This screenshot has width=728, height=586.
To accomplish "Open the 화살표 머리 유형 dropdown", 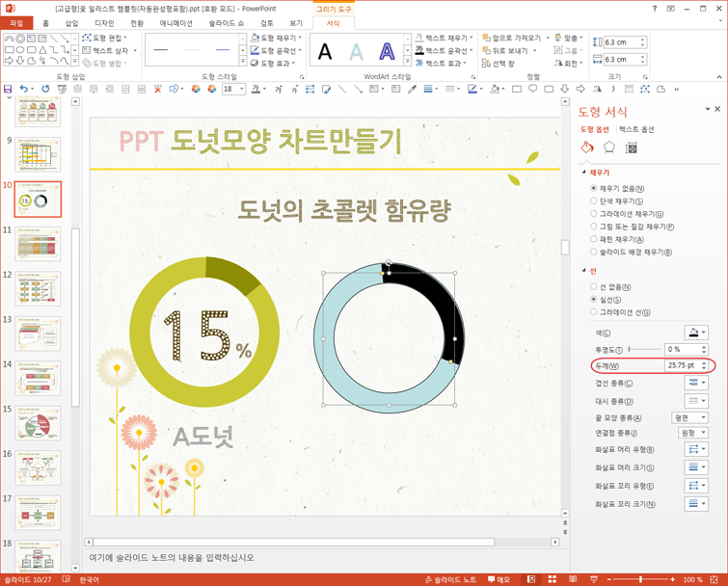I will tap(696, 449).
